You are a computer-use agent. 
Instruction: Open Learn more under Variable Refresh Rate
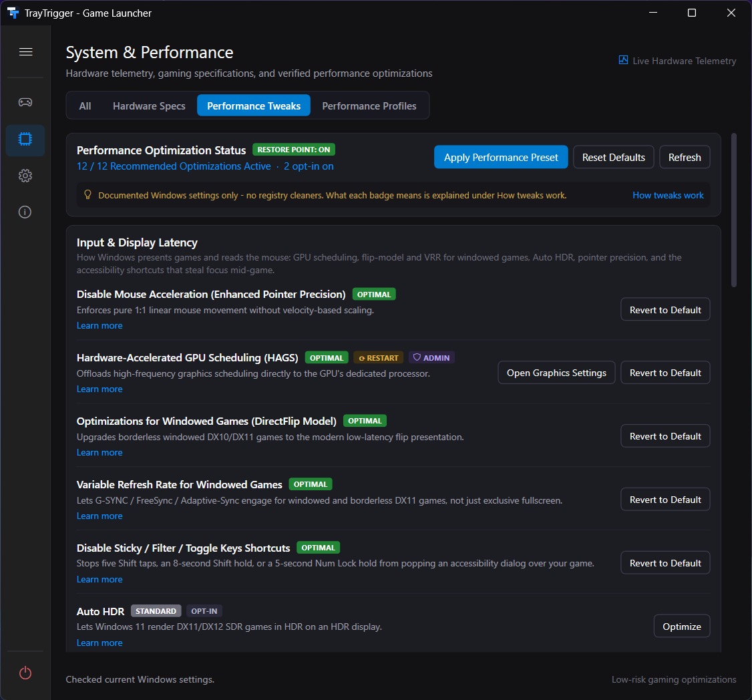pyautogui.click(x=100, y=515)
